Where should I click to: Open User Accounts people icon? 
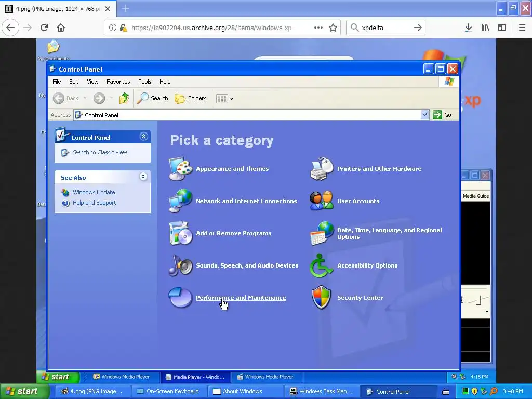point(322,201)
